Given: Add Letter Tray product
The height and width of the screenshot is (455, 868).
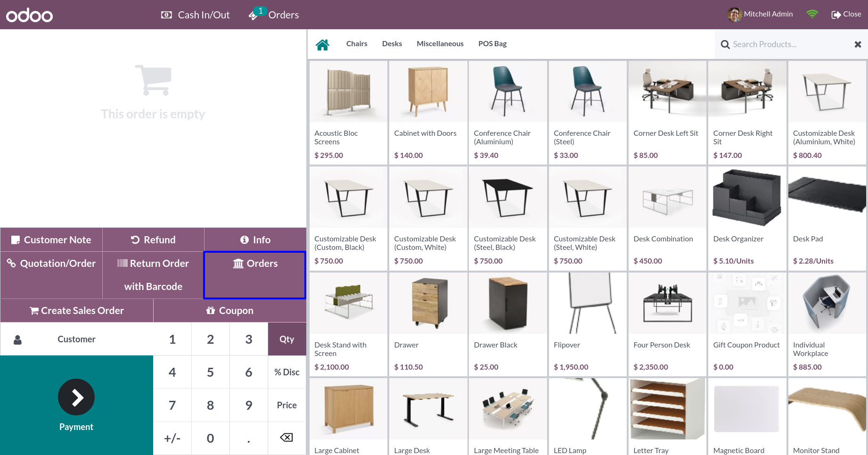Looking at the screenshot, I should coord(667,416).
